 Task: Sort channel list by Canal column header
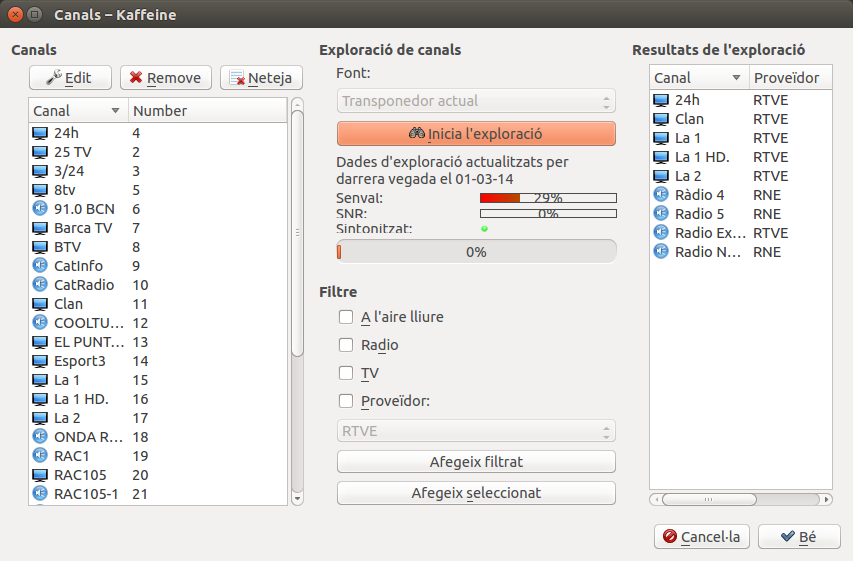pos(77,111)
